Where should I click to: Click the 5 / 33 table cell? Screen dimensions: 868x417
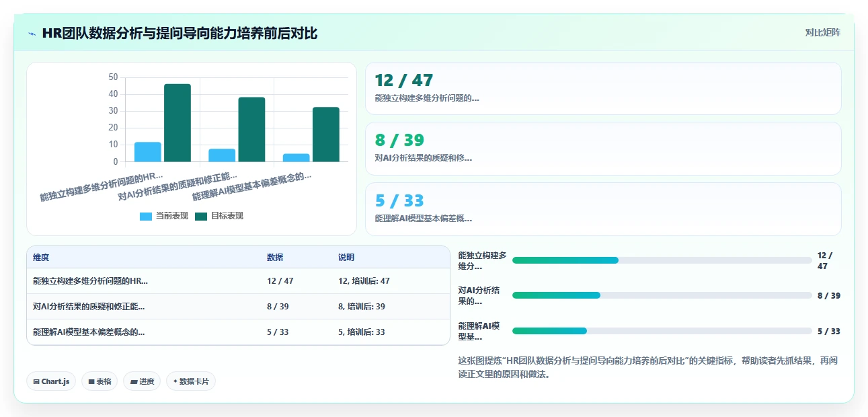coord(278,332)
